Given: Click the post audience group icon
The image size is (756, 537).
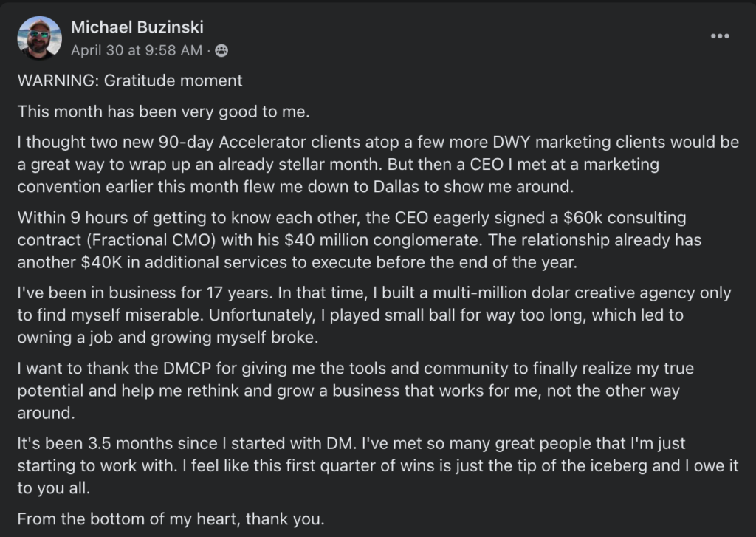Looking at the screenshot, I should tap(221, 51).
